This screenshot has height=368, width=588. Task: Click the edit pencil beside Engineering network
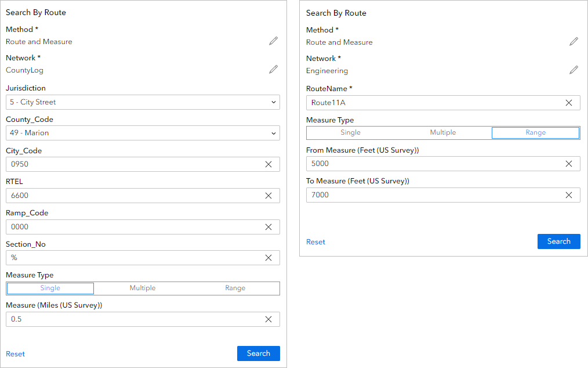tap(574, 70)
